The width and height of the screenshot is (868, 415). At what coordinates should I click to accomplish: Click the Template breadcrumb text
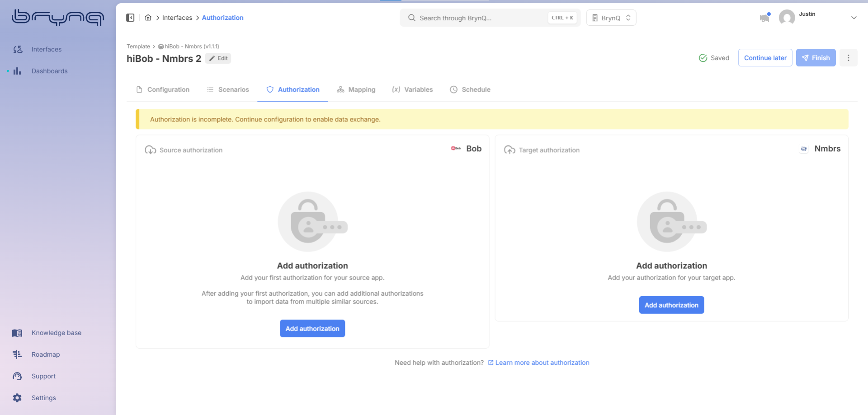coord(138,47)
